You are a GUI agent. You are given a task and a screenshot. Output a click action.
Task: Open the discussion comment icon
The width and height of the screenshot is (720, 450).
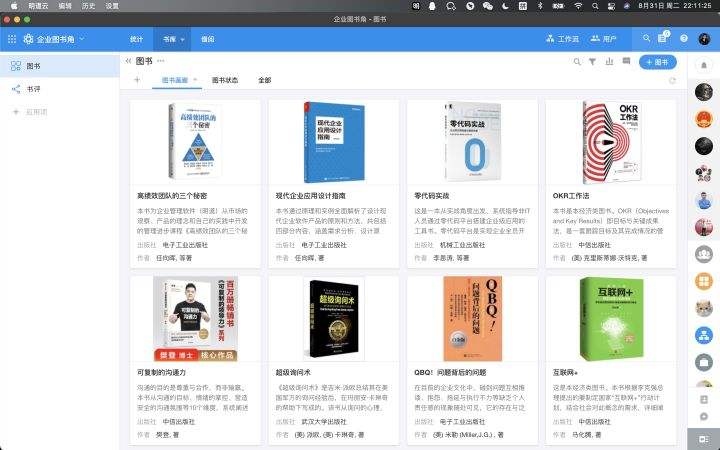pyautogui.click(x=624, y=62)
